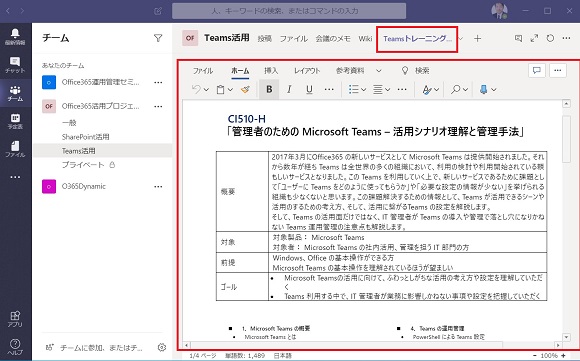
Task: Go back with the title bar arrow
Action: click(7, 11)
